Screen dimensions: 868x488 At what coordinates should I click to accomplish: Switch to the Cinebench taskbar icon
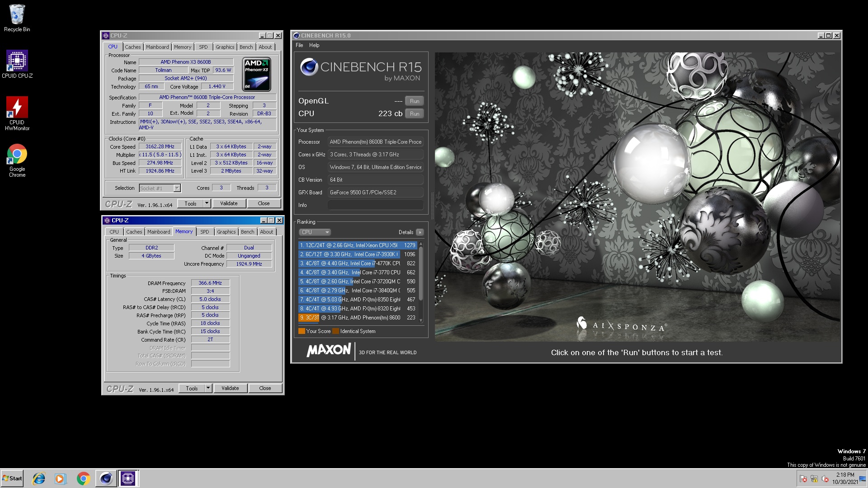106,479
